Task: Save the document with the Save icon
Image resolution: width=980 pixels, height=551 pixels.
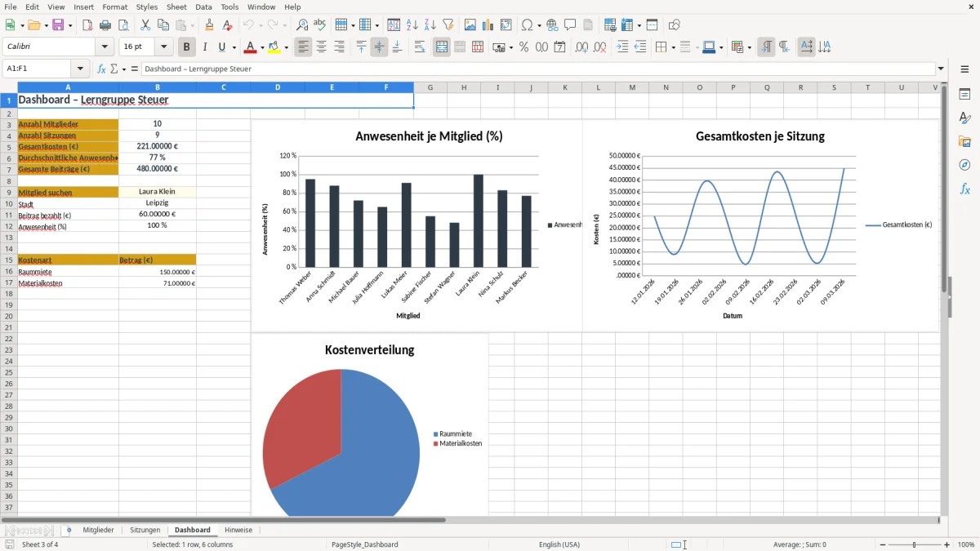Action: click(58, 25)
